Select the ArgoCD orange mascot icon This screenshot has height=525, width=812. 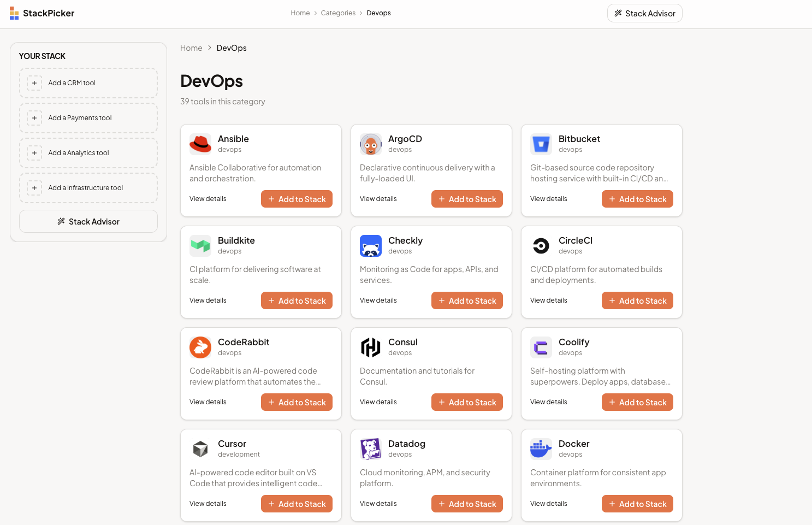[x=371, y=144]
